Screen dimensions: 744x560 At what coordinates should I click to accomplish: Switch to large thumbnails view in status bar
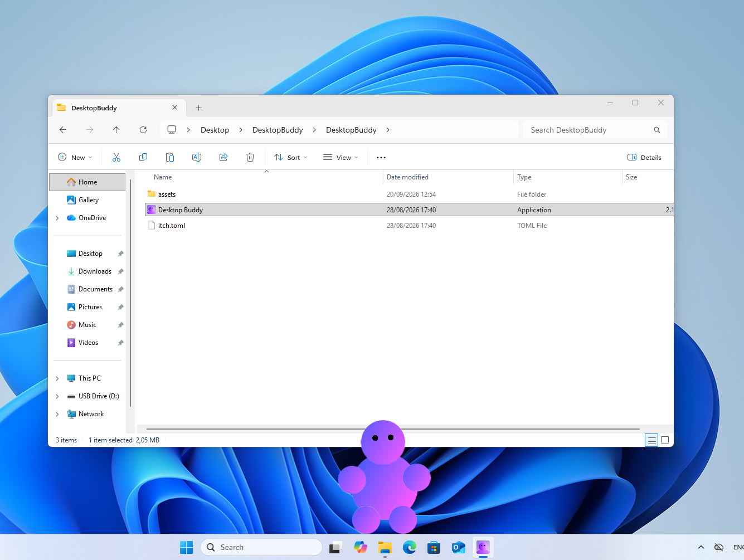pyautogui.click(x=665, y=440)
